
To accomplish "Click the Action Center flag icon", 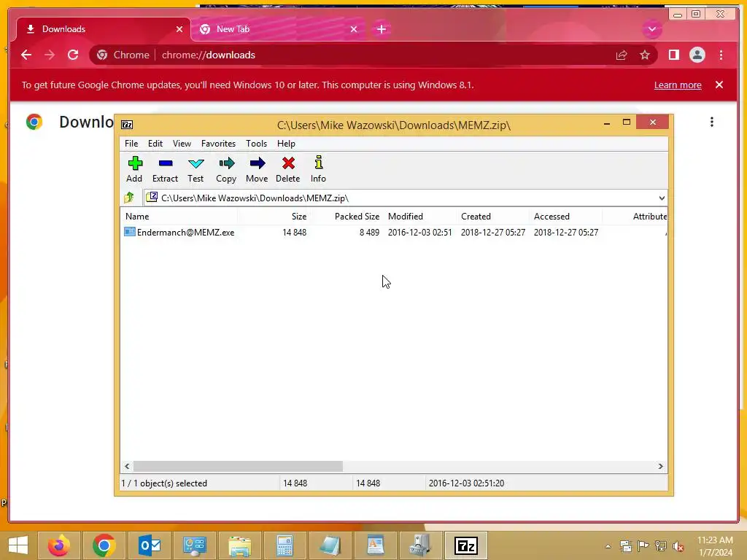I will click(x=643, y=546).
